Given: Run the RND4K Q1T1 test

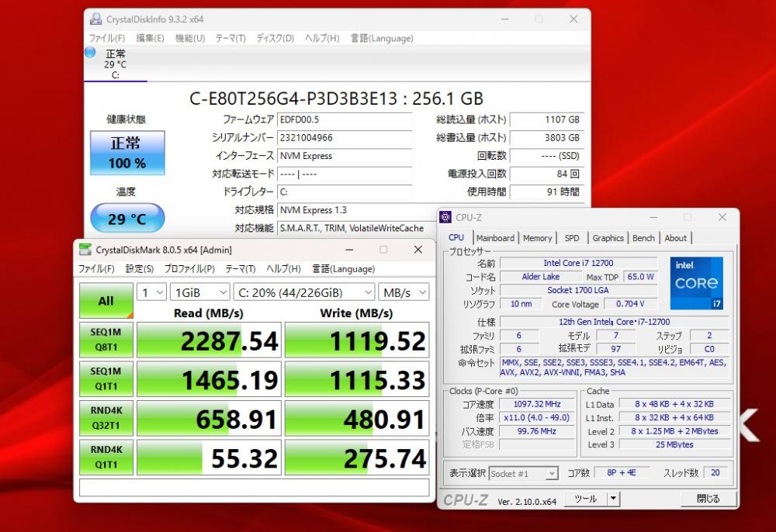Looking at the screenshot, I should [x=106, y=457].
